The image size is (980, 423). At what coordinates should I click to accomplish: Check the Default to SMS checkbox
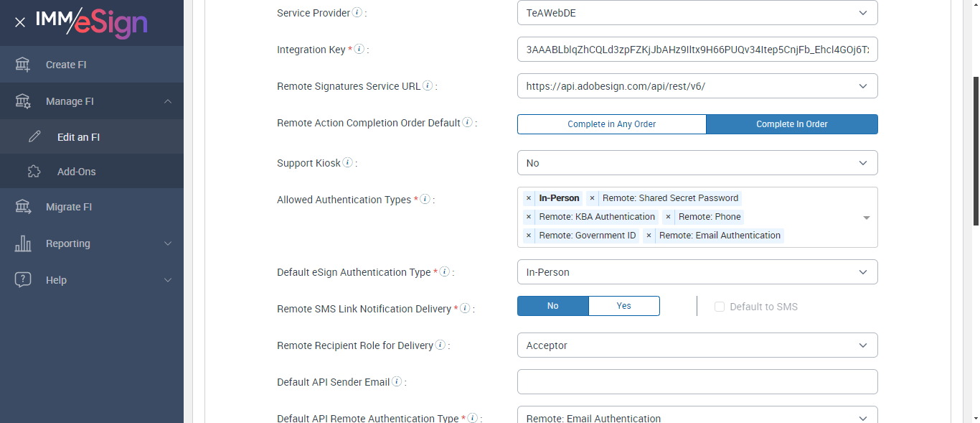pos(720,307)
